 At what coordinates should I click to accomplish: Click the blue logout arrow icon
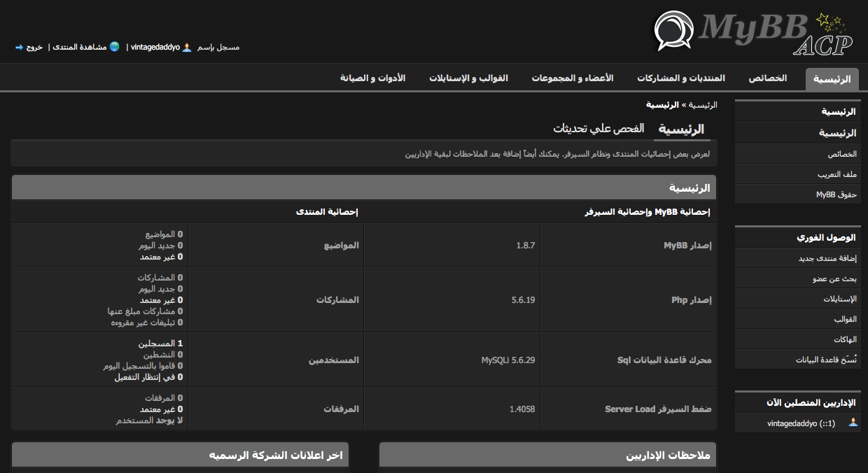[x=19, y=47]
